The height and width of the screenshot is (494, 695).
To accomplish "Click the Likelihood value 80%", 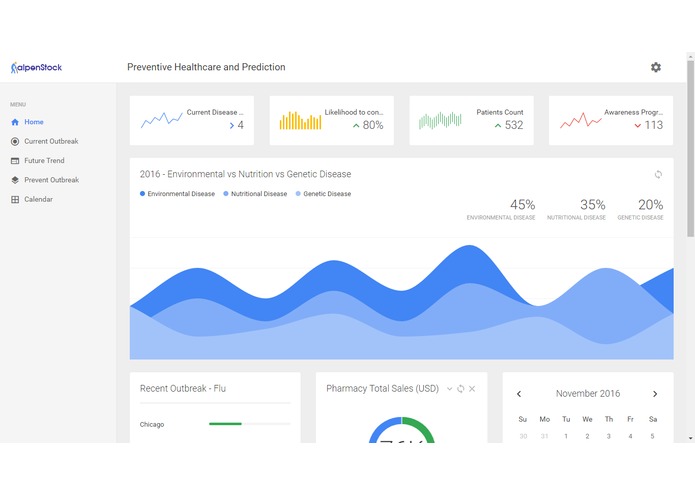I will pyautogui.click(x=373, y=125).
